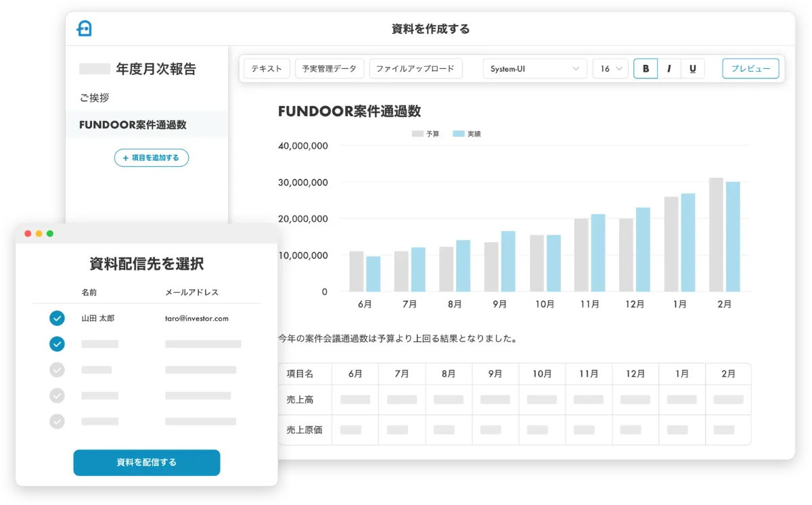Click the 今年の案件会議通過数 description text
The width and height of the screenshot is (812, 505).
tap(398, 338)
